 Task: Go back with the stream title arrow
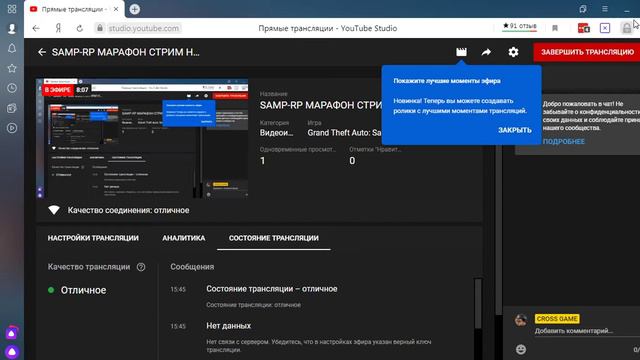(x=42, y=52)
